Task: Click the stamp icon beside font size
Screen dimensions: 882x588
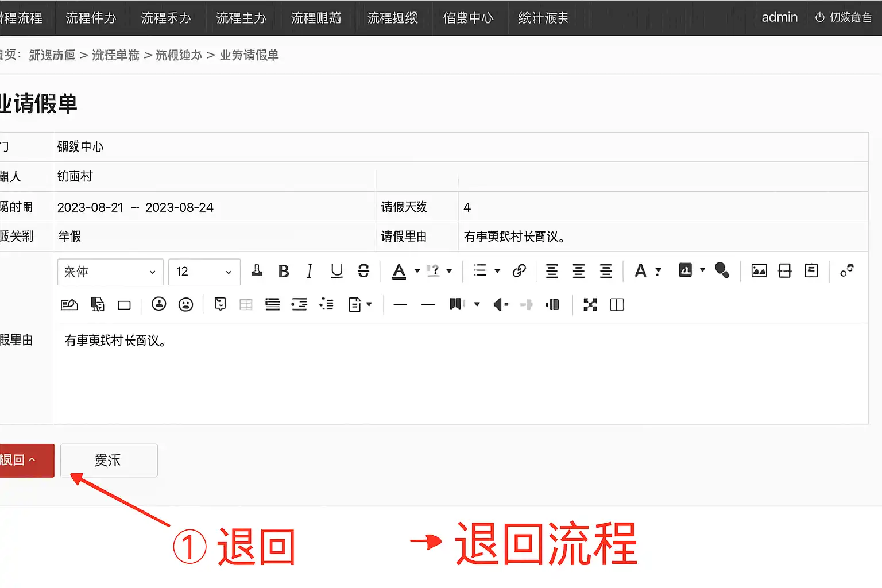Action: tap(257, 271)
